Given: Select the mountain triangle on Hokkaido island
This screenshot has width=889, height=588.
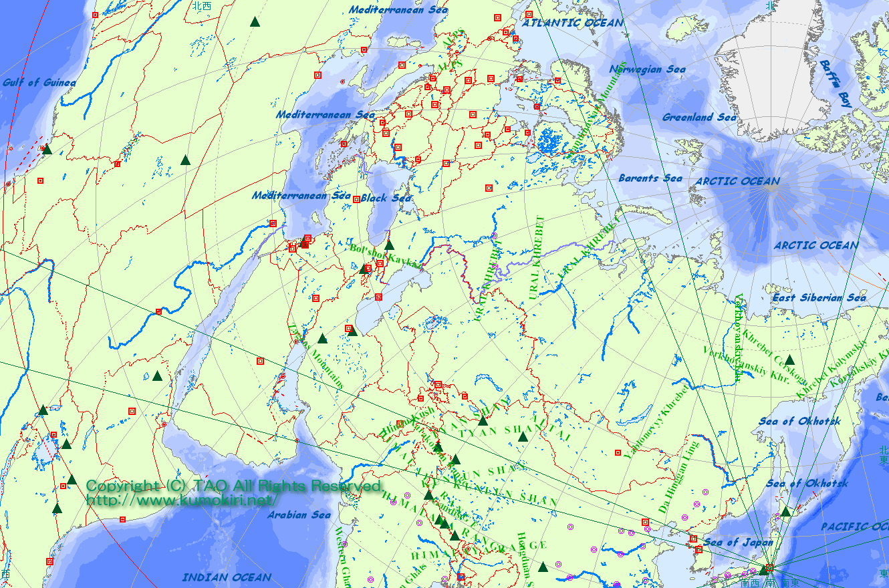Looking at the screenshot, I should (785, 512).
